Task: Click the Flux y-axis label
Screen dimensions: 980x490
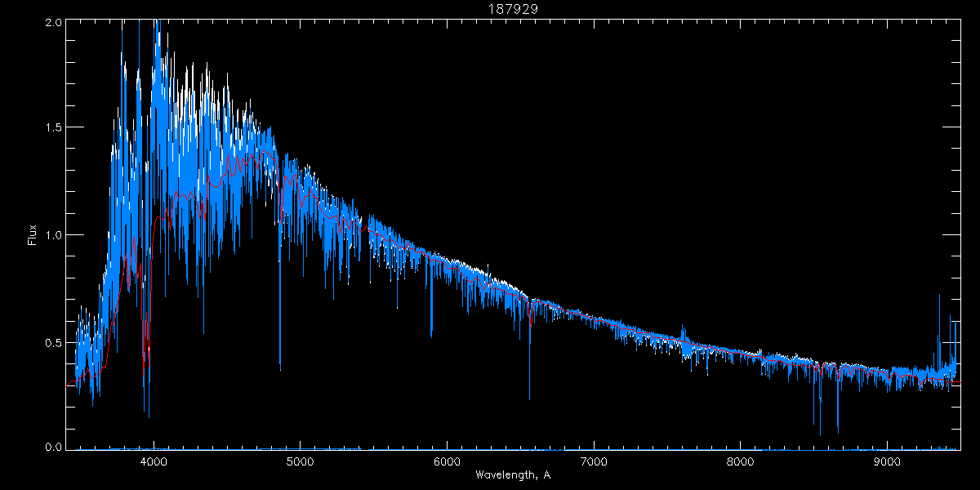Action: point(33,235)
